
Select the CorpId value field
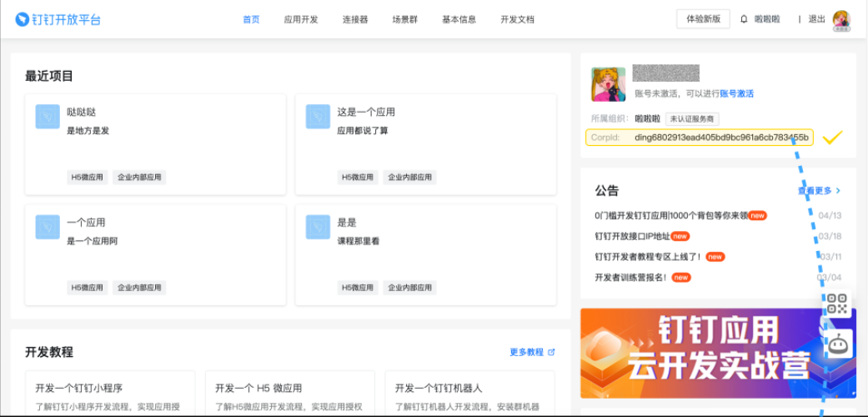[x=720, y=138]
